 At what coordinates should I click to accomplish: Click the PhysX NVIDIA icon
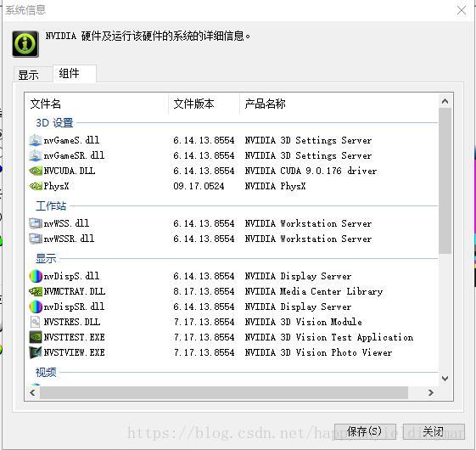pos(36,186)
